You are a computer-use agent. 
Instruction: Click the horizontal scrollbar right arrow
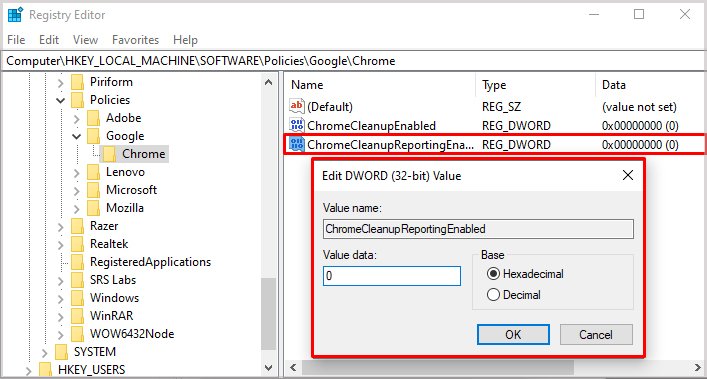click(x=697, y=368)
